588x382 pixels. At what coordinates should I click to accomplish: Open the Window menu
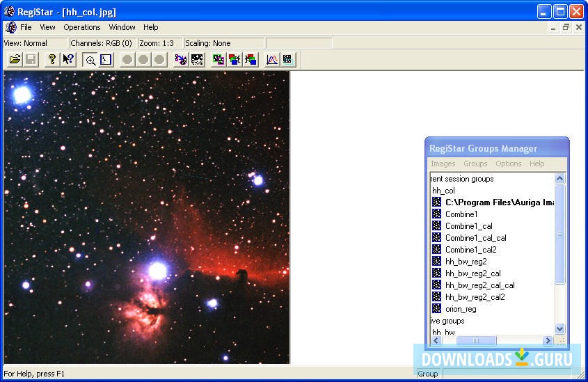[122, 27]
